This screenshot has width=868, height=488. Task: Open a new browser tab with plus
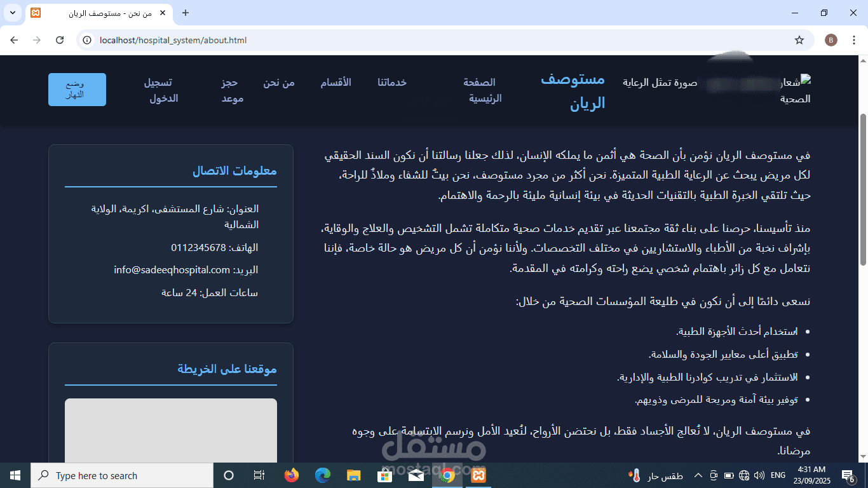[186, 13]
